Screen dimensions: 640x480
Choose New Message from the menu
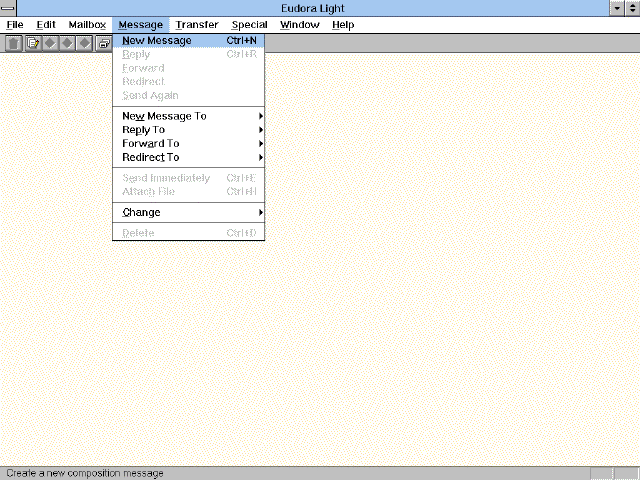(x=189, y=40)
